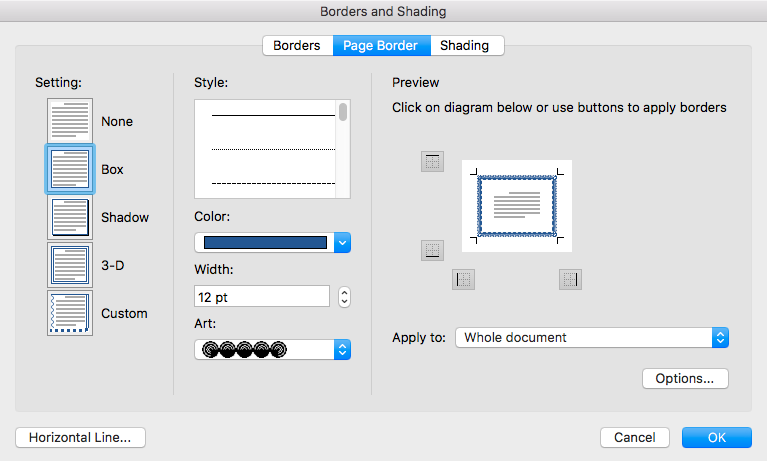Screen dimensions: 767x461
Task: Choose the dashed line style
Action: point(273,184)
